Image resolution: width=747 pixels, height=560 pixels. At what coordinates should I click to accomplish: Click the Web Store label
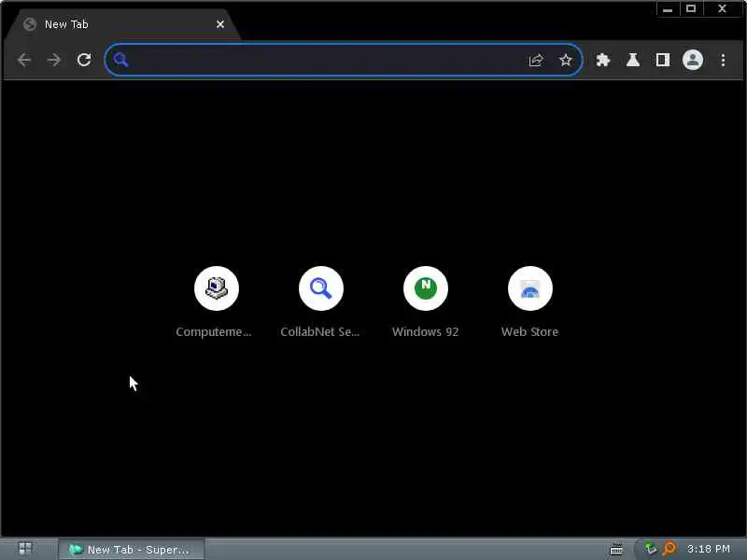point(529,332)
